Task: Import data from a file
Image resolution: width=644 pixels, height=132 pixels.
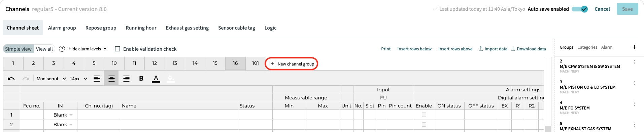Action: (493, 49)
